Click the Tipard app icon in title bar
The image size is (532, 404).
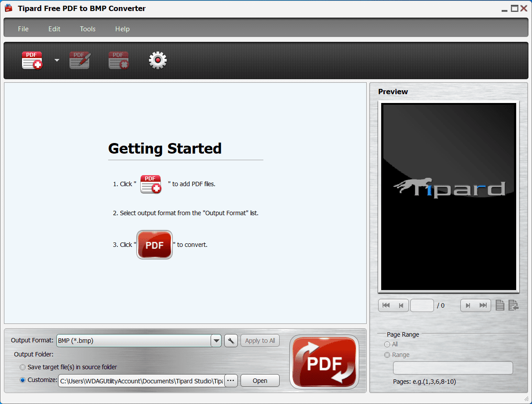click(8, 8)
